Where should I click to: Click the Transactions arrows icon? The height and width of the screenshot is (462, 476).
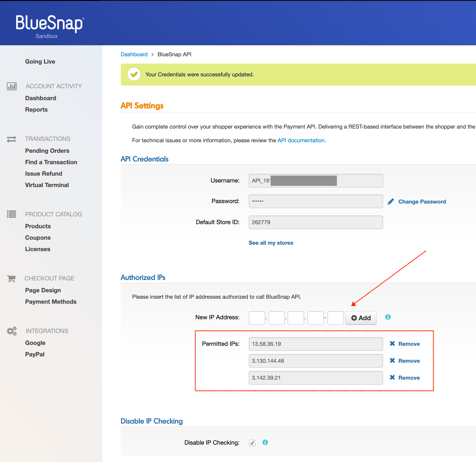point(11,139)
